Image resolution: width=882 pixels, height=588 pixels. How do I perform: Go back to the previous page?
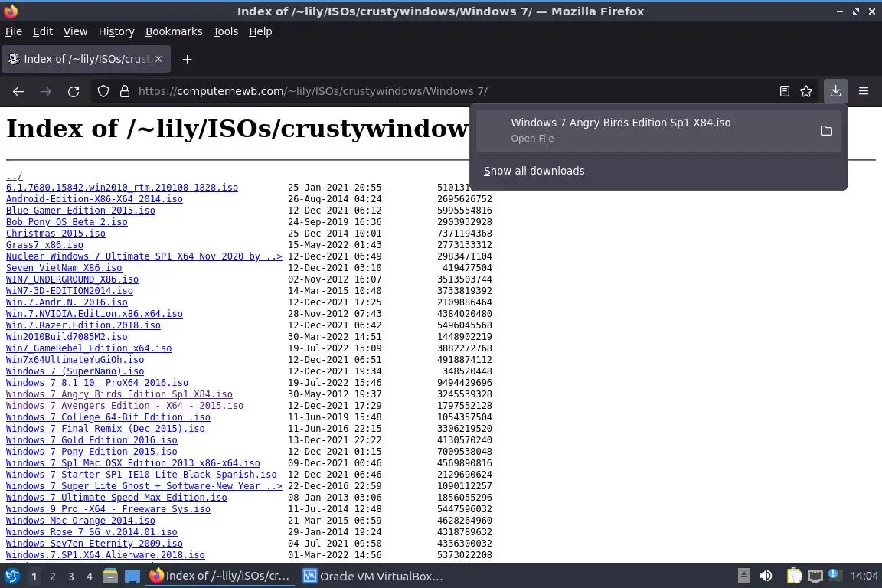(x=18, y=91)
